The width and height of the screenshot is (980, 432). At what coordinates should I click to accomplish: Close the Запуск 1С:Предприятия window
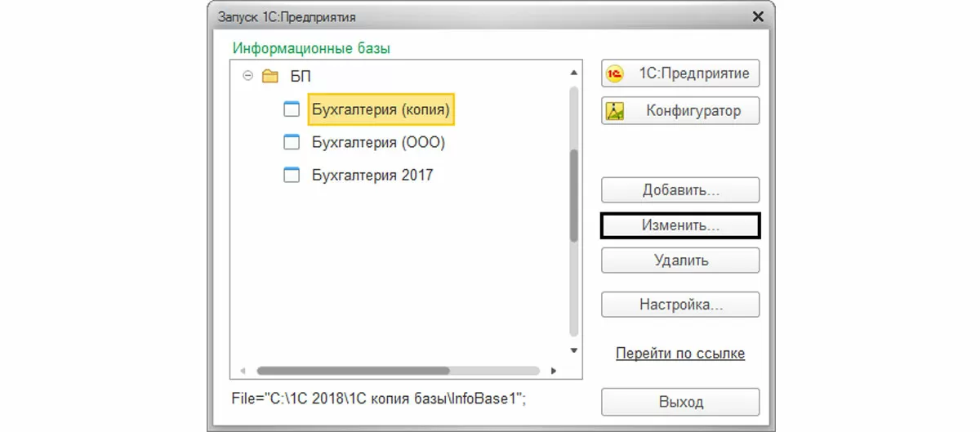point(757,16)
